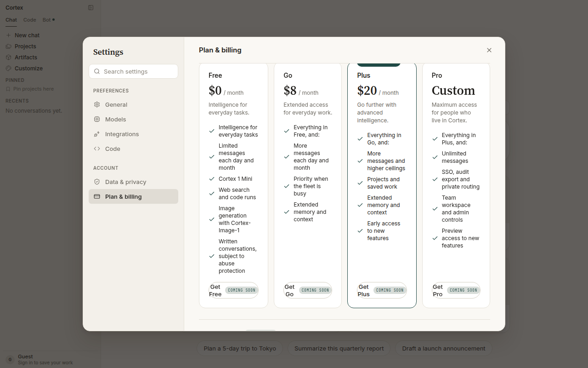Close the Settings dialog with the X
The height and width of the screenshot is (368, 588).
[489, 50]
